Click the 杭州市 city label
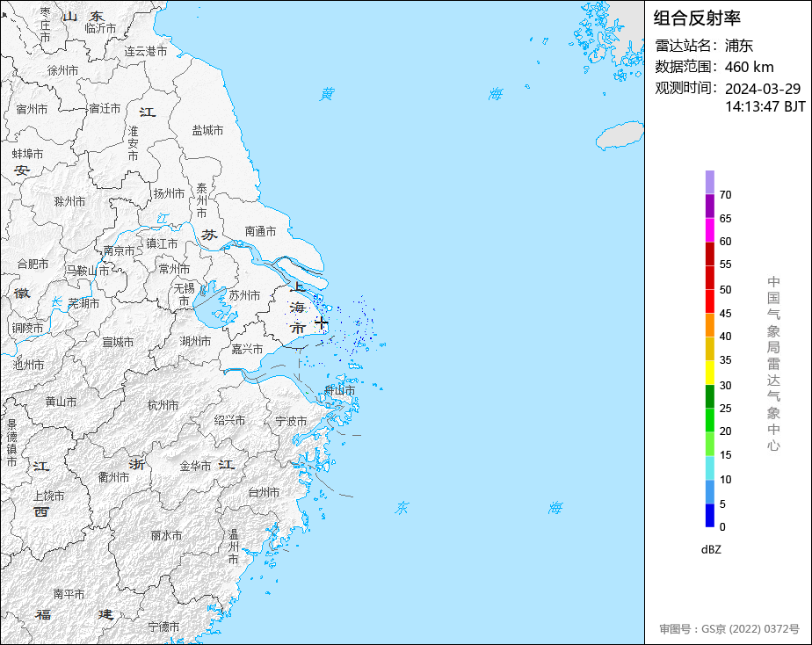Image resolution: width=812 pixels, height=645 pixels. (x=163, y=405)
